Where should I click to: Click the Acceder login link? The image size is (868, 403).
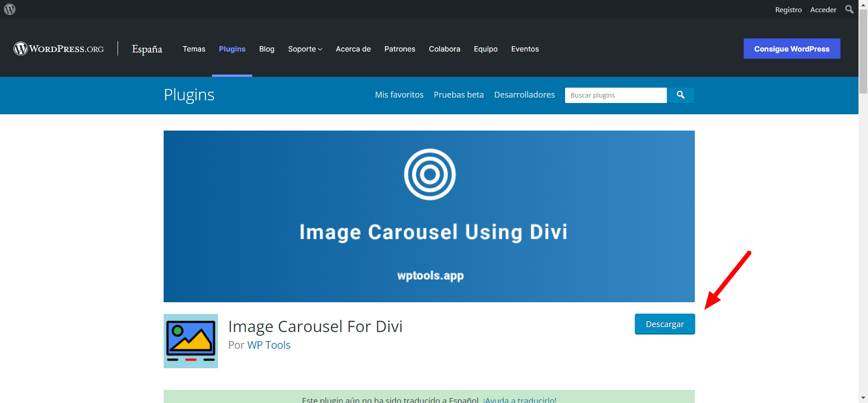[x=823, y=9]
